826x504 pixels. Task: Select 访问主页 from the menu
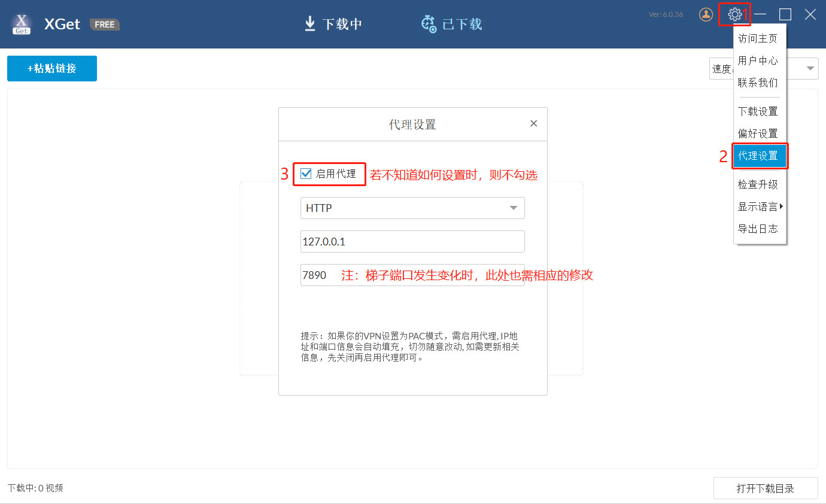(758, 39)
